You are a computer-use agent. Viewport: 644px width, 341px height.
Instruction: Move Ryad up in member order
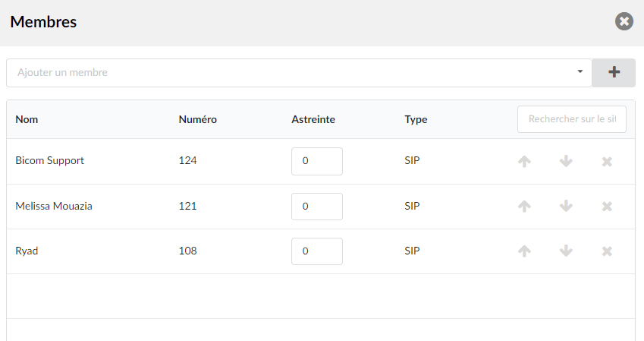pos(524,251)
